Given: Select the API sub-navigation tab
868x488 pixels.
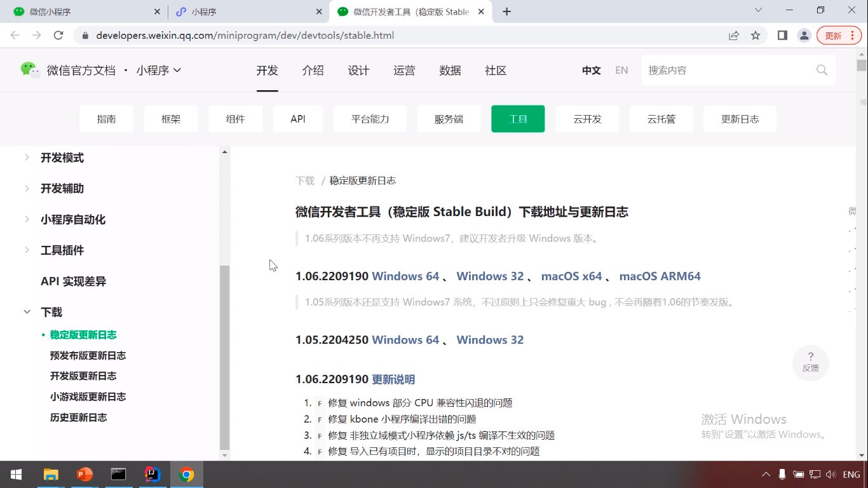Looking at the screenshot, I should (x=298, y=119).
